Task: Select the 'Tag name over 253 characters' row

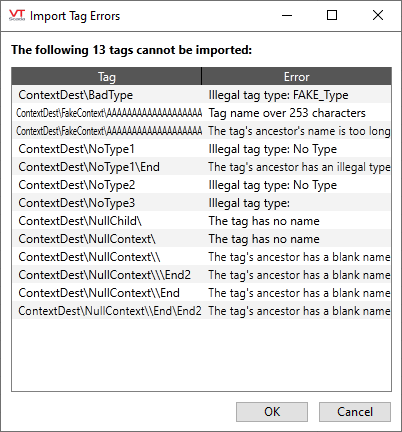Action: pos(201,113)
